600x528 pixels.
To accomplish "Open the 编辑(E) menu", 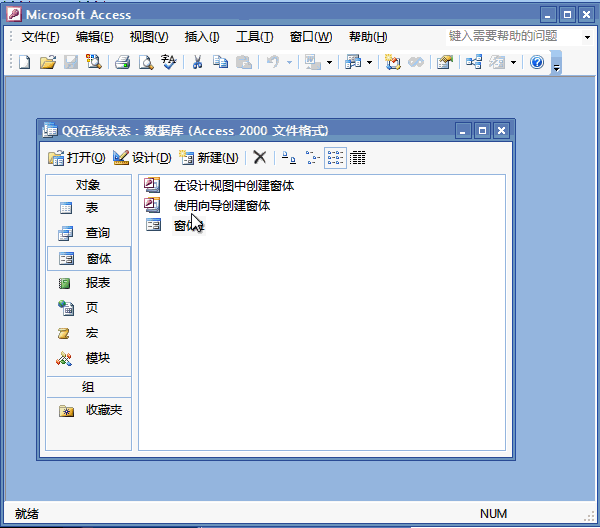I will [95, 37].
